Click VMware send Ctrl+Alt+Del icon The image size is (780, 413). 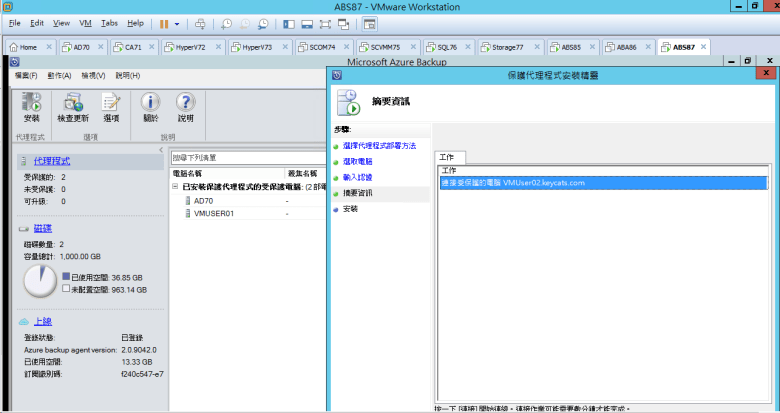coord(200,22)
